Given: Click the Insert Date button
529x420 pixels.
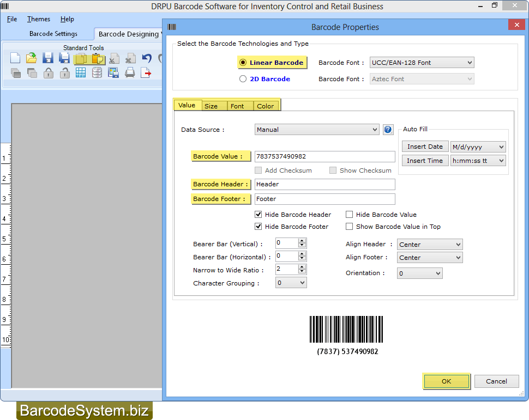Looking at the screenshot, I should tap(425, 147).
